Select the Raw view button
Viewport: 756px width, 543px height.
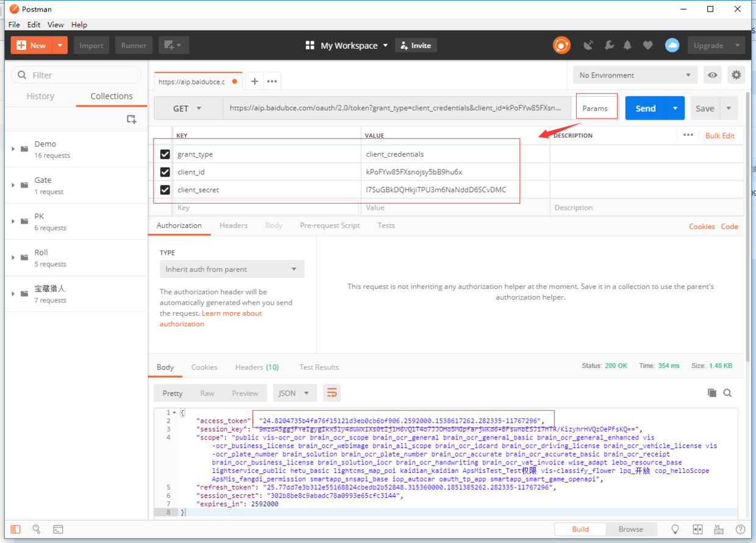(207, 393)
